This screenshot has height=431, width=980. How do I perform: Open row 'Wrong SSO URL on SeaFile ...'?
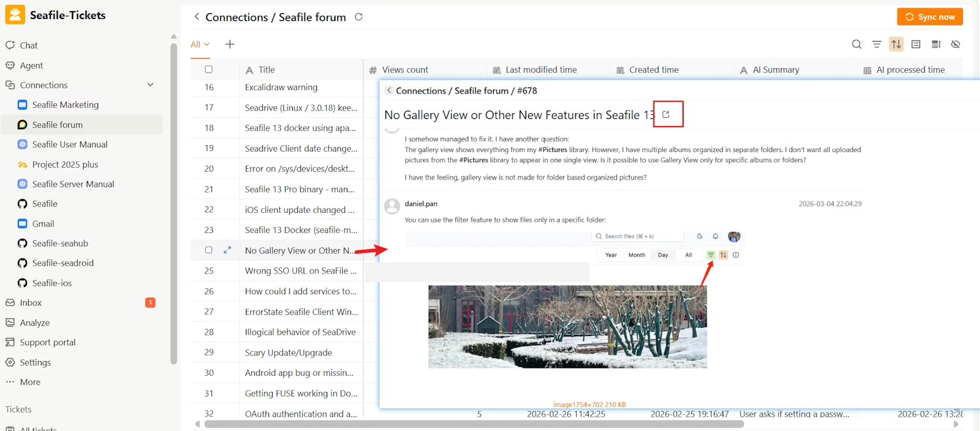click(x=301, y=270)
